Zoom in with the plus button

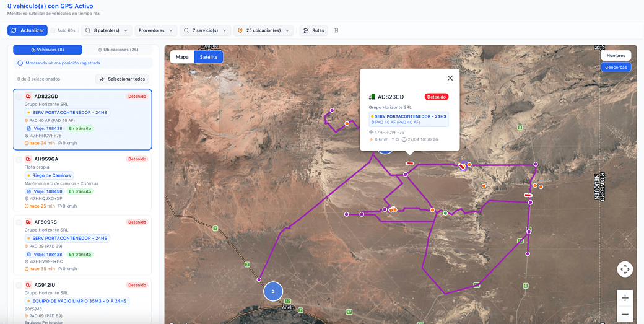tap(625, 298)
